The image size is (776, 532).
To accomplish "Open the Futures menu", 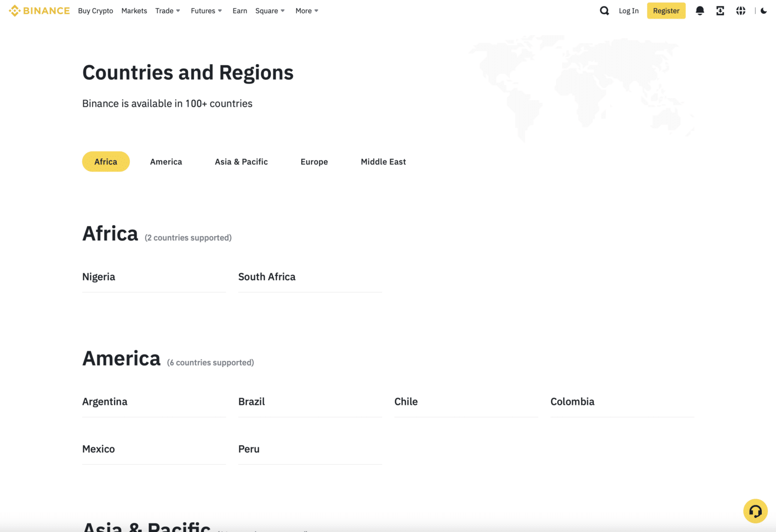I will point(205,11).
